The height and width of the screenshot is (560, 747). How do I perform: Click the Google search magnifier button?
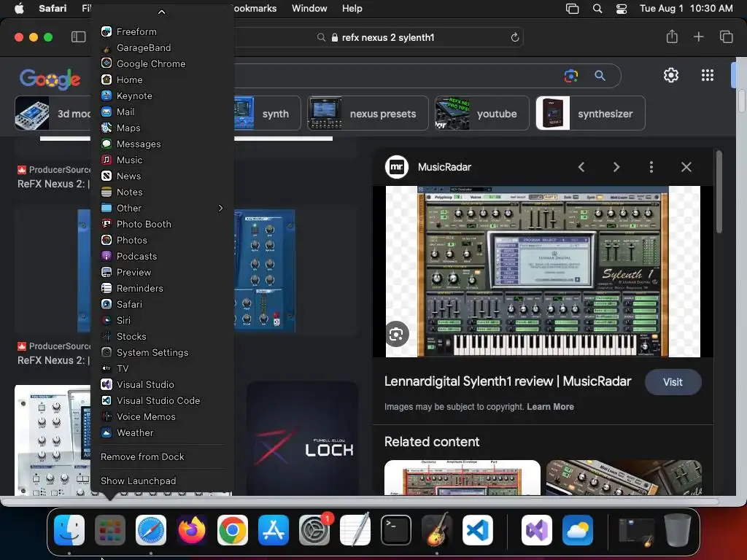tap(600, 76)
